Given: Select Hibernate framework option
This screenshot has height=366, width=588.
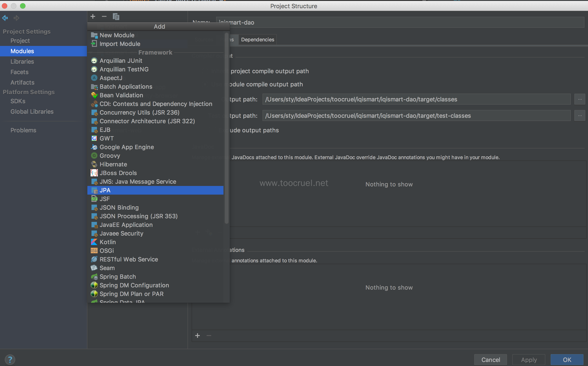Looking at the screenshot, I should (x=113, y=164).
